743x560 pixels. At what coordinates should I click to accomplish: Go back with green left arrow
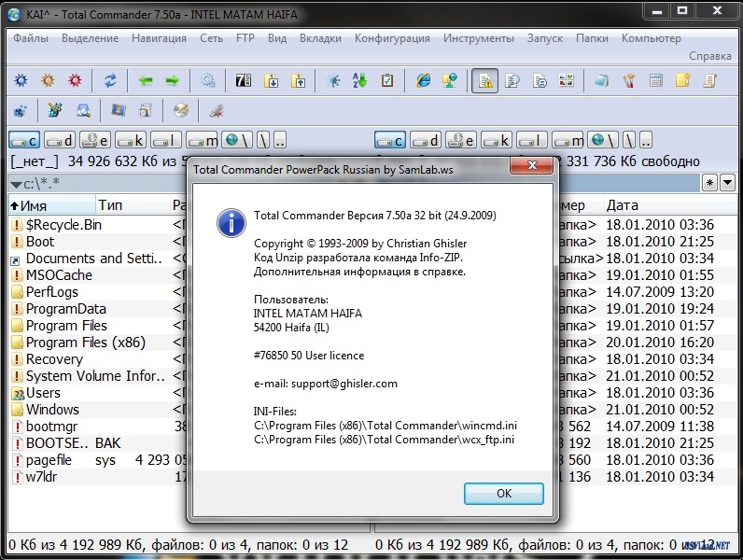coord(146,80)
